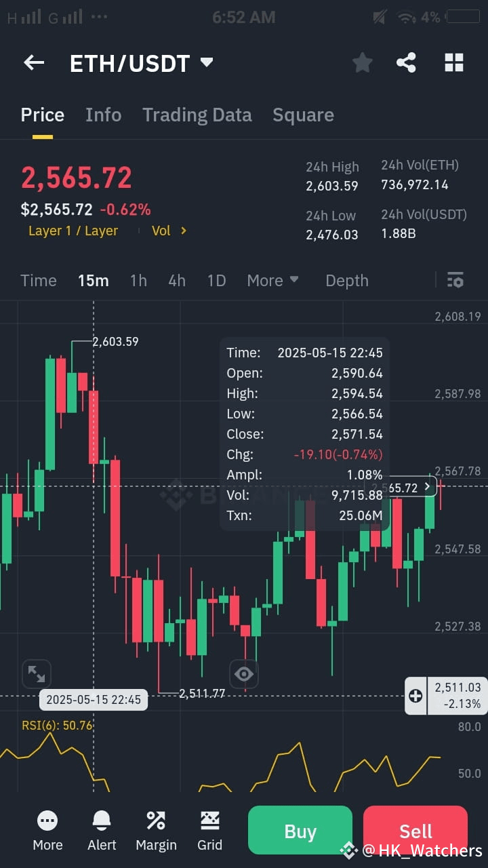Switch on the Depth view
The width and height of the screenshot is (488, 868).
pyautogui.click(x=346, y=280)
